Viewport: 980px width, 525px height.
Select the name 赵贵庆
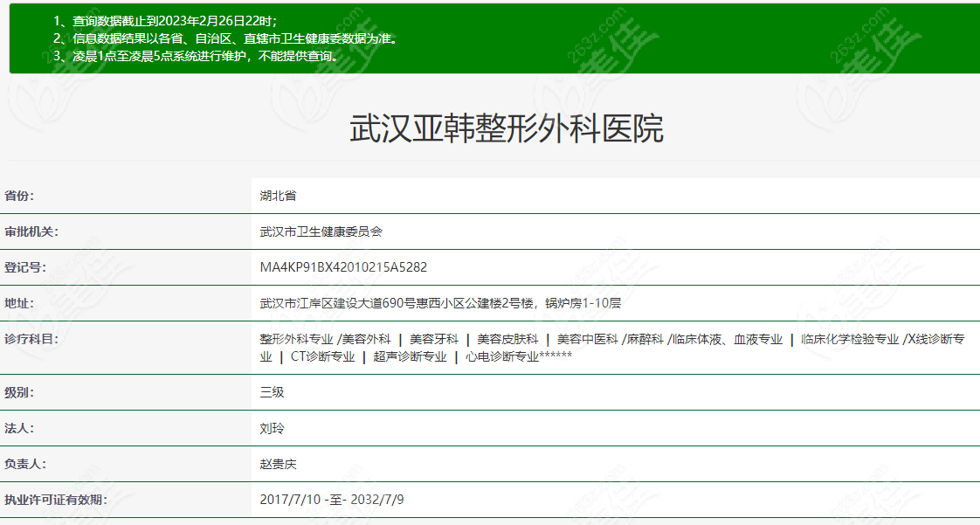coord(278,465)
